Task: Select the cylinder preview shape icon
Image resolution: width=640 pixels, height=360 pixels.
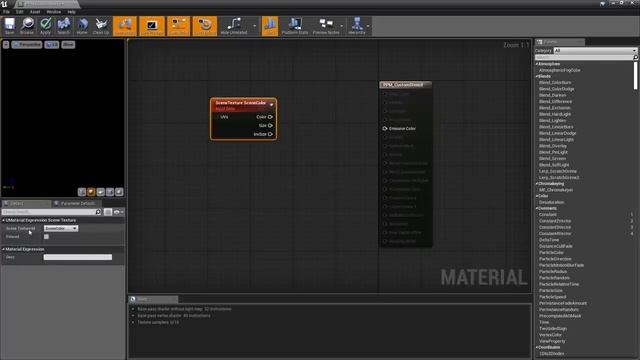Action: coord(82,192)
